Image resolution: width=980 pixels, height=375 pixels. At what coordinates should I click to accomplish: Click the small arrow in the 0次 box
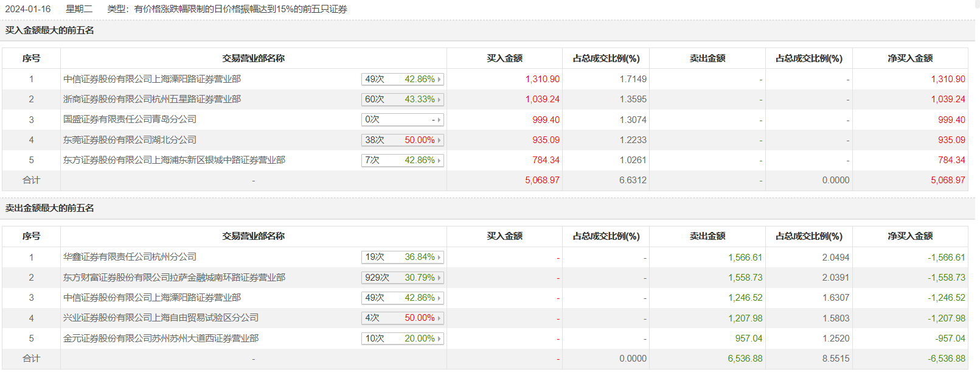point(439,120)
